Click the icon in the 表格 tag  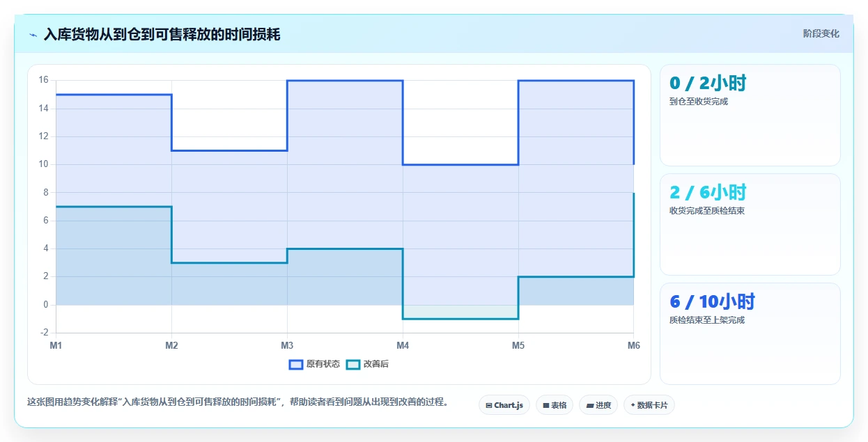pos(546,405)
